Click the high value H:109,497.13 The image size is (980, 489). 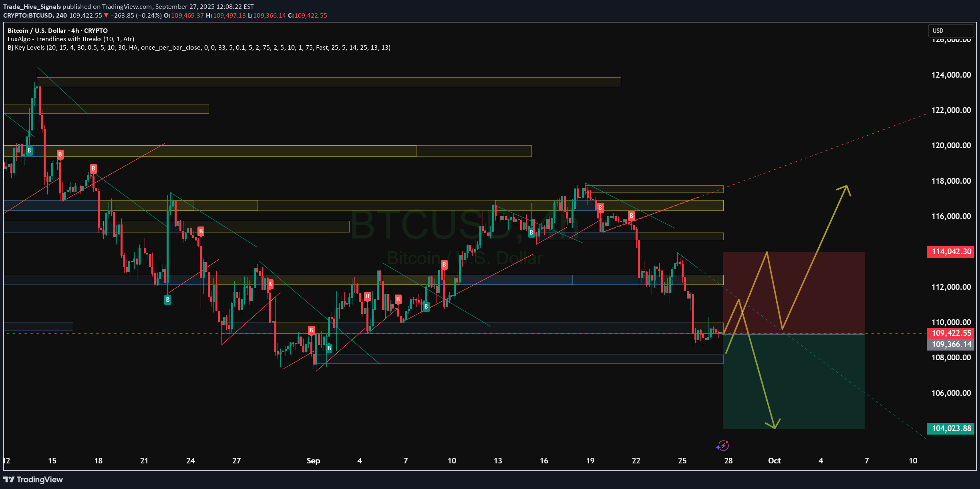point(226,16)
